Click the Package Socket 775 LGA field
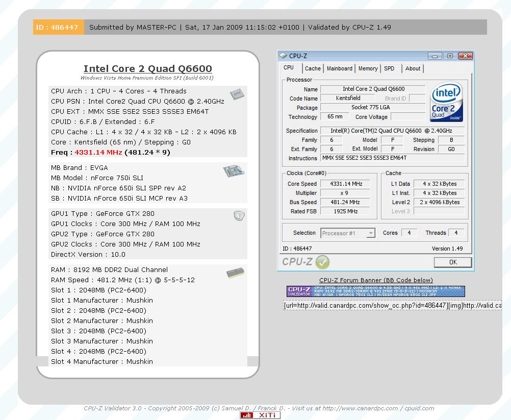511x420 pixels. click(373, 107)
